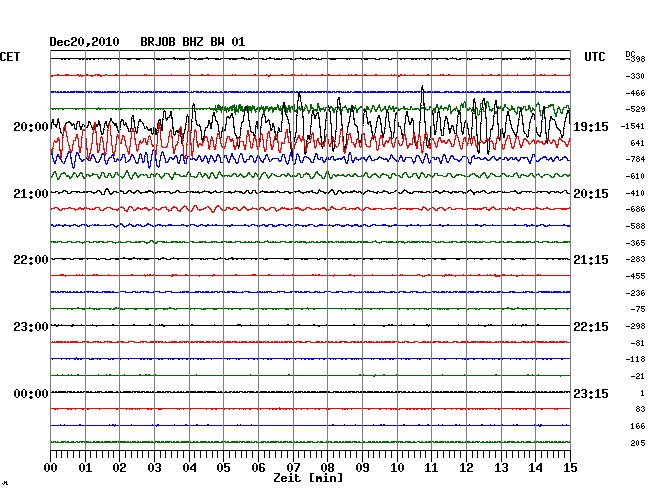The image size is (650, 494).
Task: Click minute axis tick label "06"
Action: [x=258, y=468]
